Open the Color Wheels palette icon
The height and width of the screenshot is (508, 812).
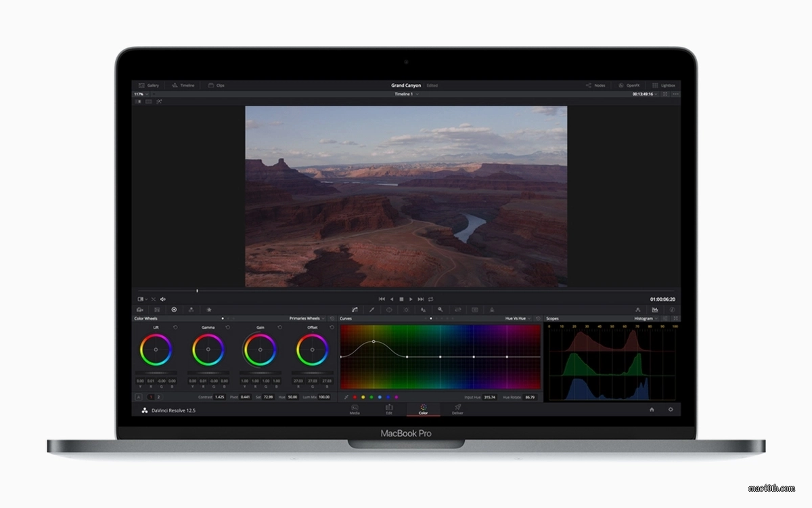coord(174,310)
